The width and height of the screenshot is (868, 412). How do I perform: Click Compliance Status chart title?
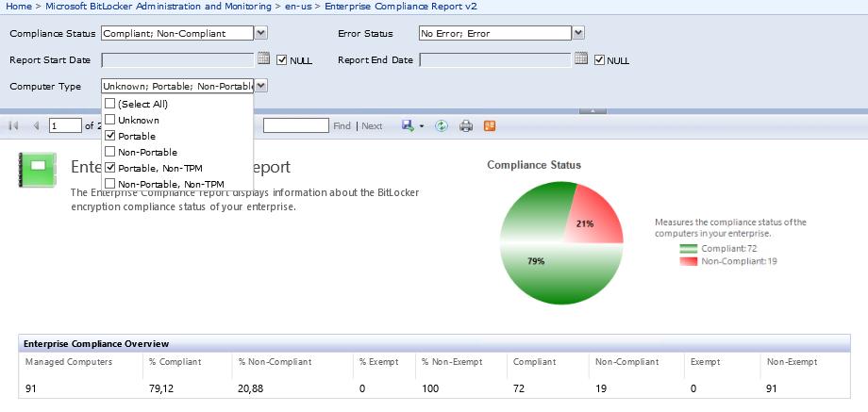534,165
